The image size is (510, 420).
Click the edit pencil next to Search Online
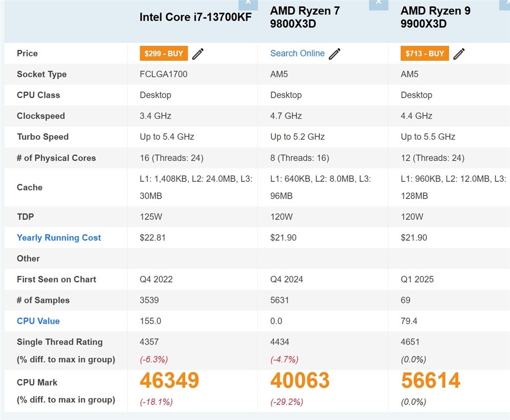pos(335,54)
